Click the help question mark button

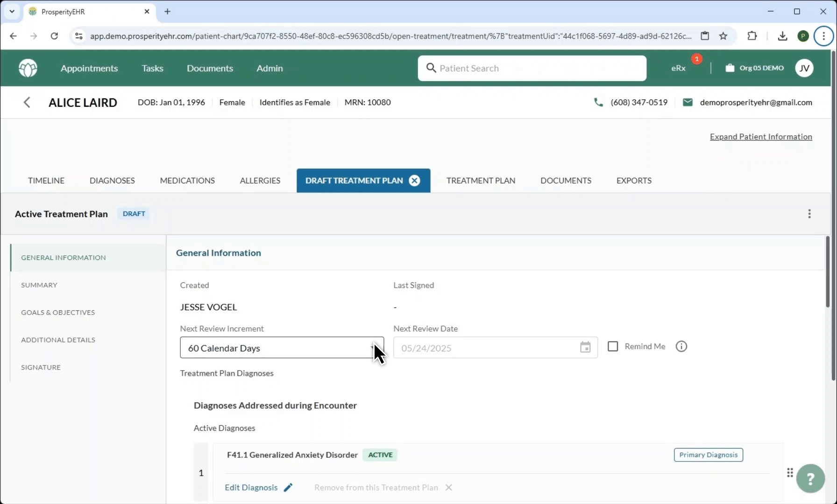pos(810,478)
